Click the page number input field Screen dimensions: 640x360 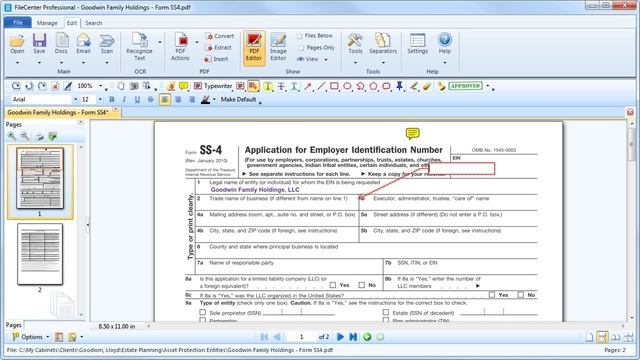(301, 337)
